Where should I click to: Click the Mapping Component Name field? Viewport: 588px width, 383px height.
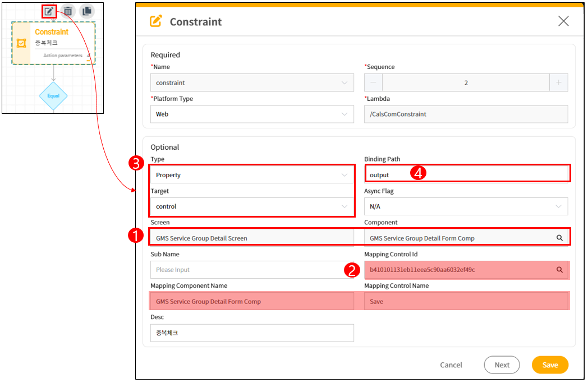coord(252,301)
